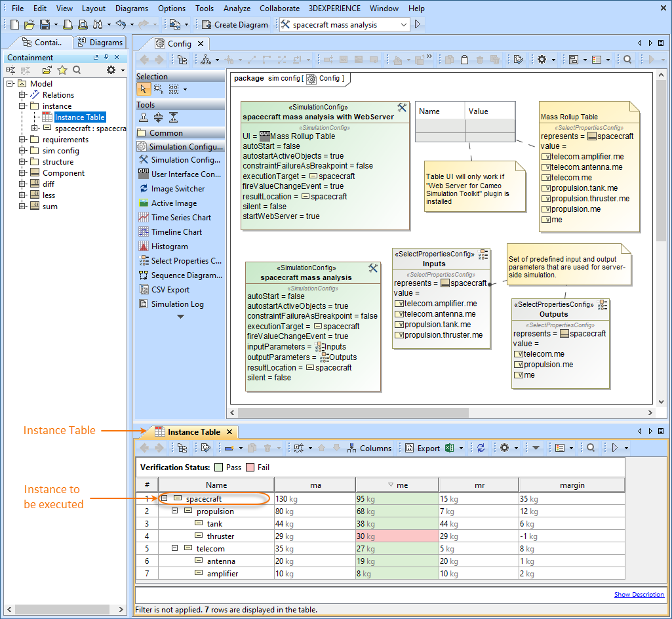Expand the requirements package in tree
Viewport: 672px width, 619px height.
(22, 140)
